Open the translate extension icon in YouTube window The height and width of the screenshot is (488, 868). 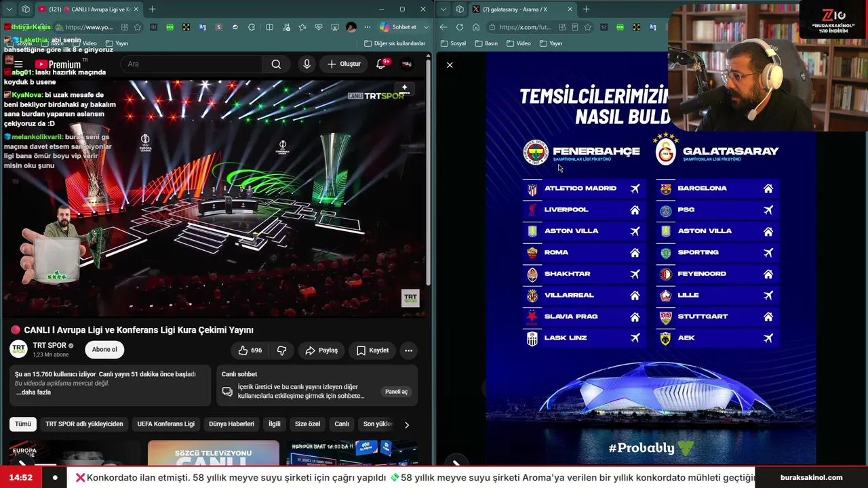pyautogui.click(x=203, y=27)
